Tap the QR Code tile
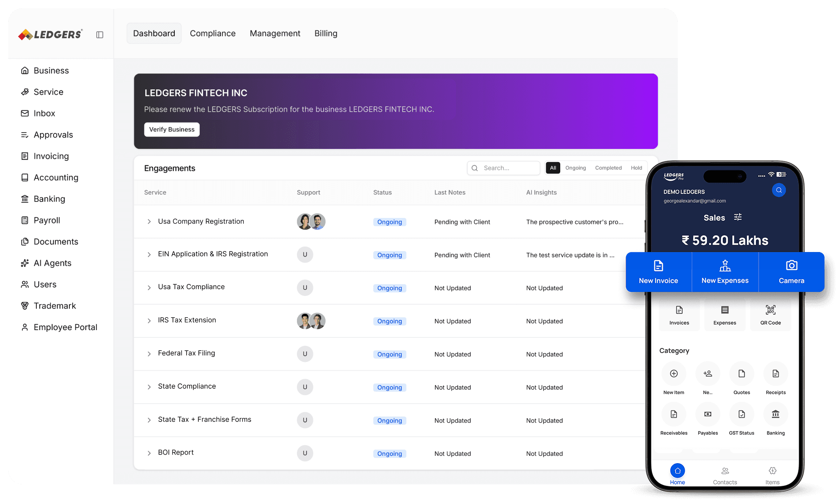Viewport: 839px width, 504px height. click(x=770, y=315)
